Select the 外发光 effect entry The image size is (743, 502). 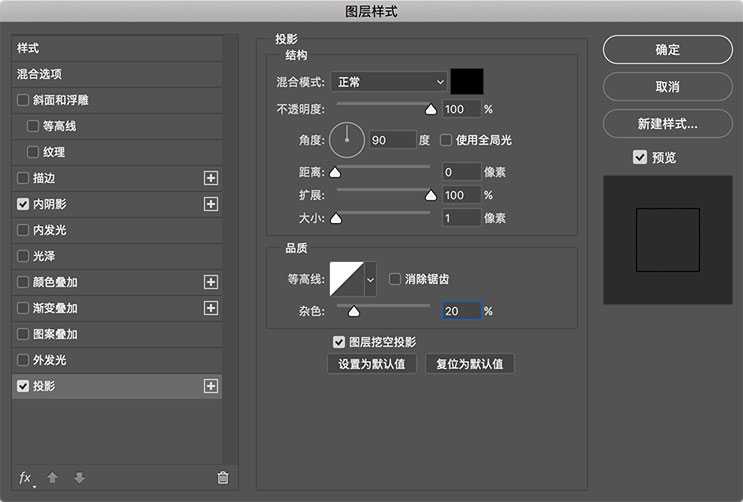coord(50,360)
